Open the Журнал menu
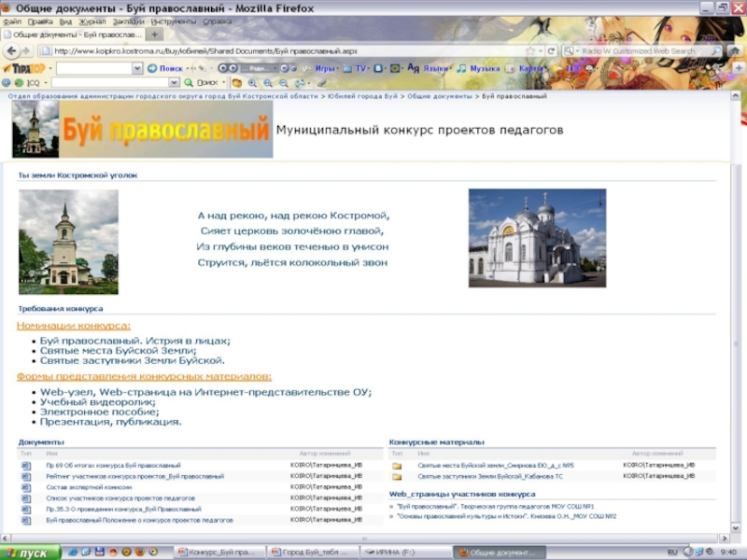 [x=92, y=21]
